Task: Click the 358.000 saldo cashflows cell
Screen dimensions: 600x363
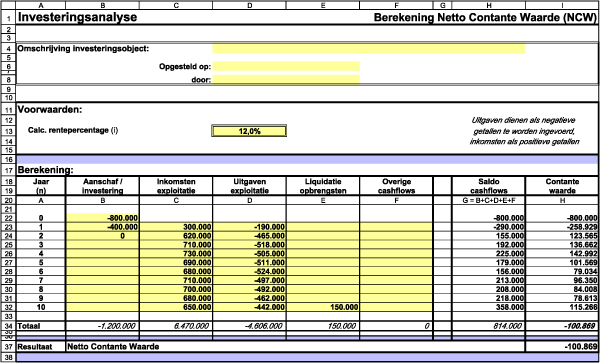Action: 489,307
